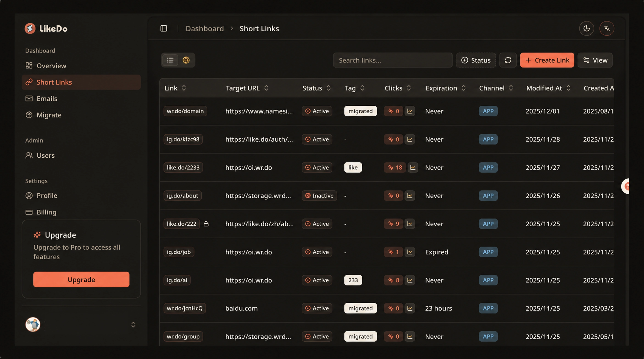Go to Dashboard breadcrumb
The image size is (644, 359).
(205, 29)
